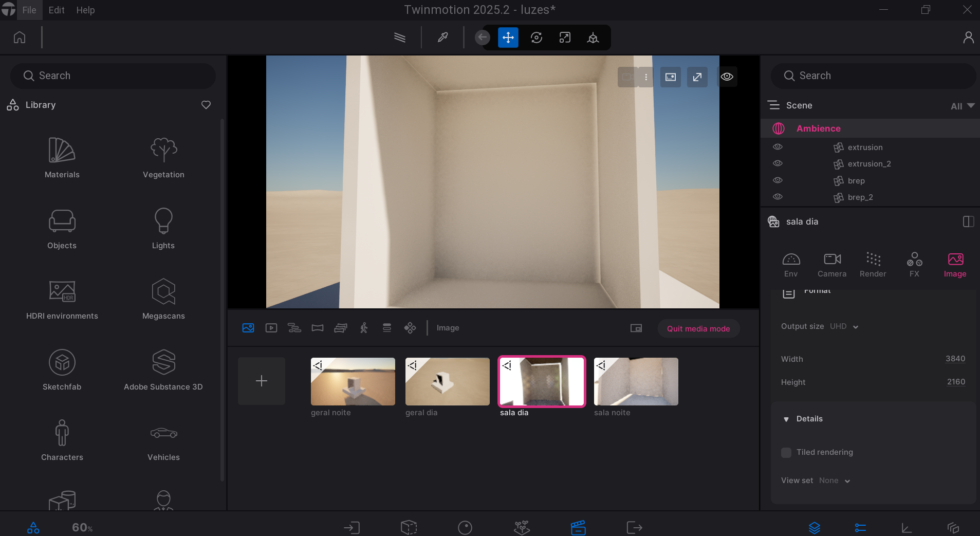Click Quit media mode button
The width and height of the screenshot is (980, 536).
pos(698,328)
